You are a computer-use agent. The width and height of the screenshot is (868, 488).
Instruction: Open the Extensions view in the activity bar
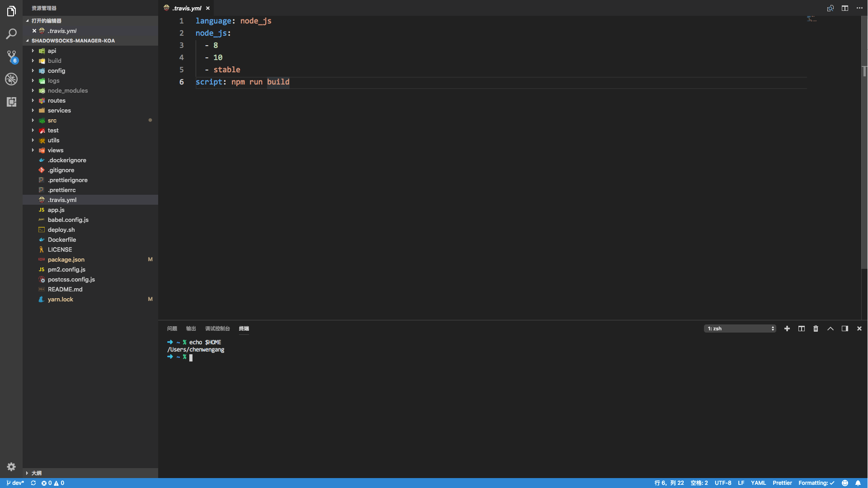coord(11,102)
